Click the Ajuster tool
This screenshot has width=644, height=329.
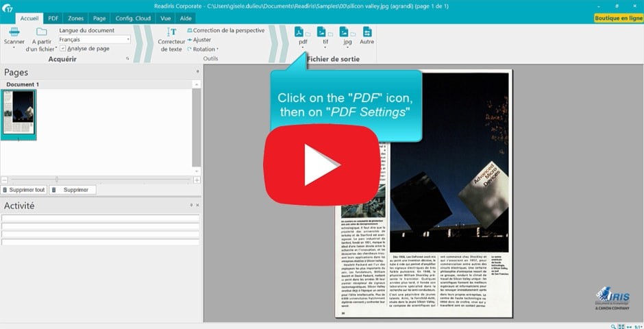[199, 40]
